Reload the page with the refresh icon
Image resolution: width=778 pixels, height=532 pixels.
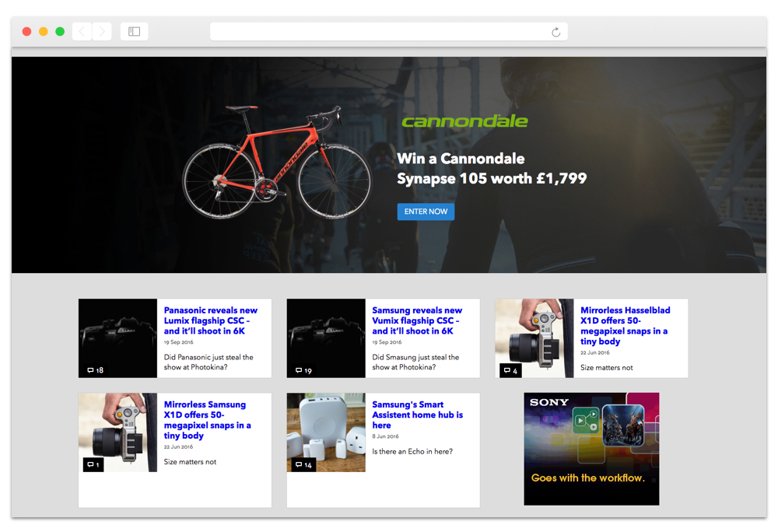555,32
